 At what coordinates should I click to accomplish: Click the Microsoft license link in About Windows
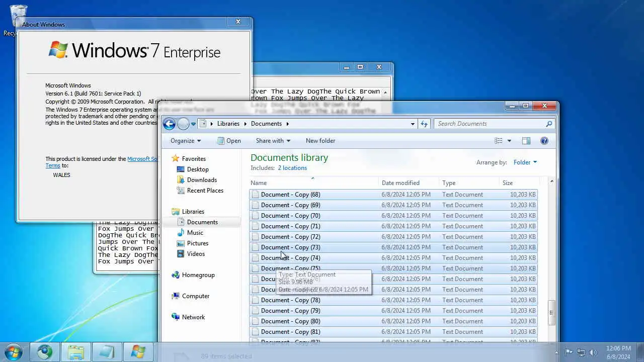(x=143, y=159)
